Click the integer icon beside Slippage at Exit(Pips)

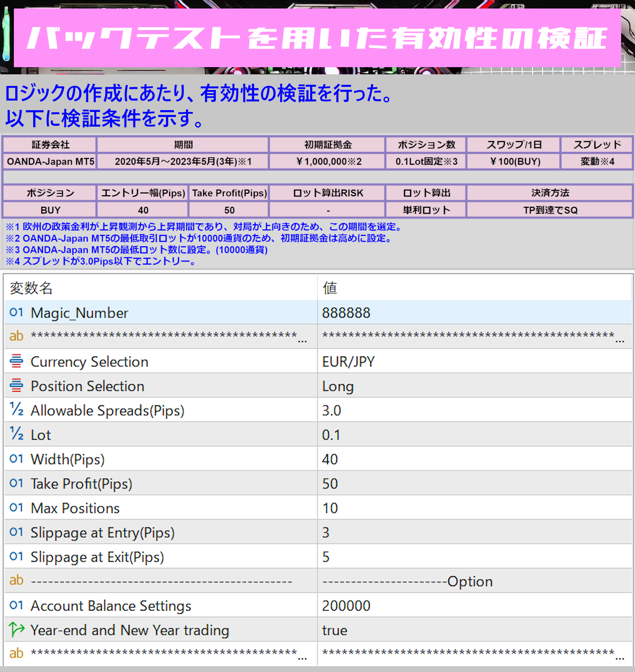click(16, 556)
